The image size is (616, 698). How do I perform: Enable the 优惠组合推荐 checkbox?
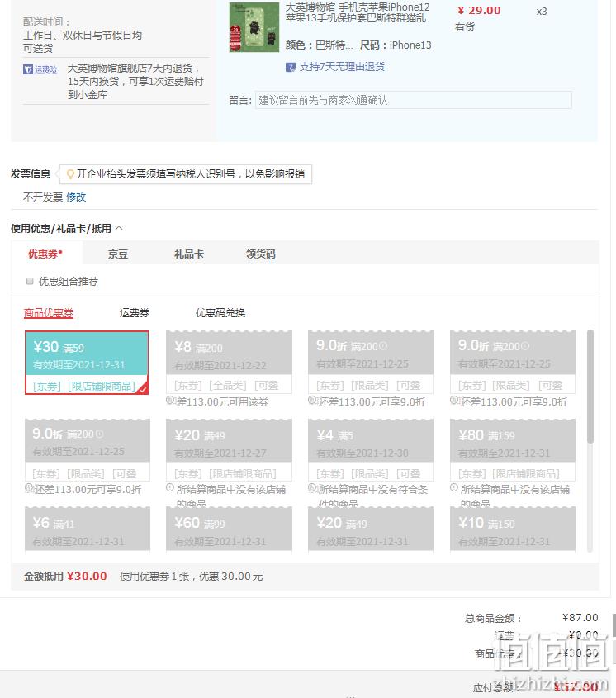pyautogui.click(x=30, y=282)
